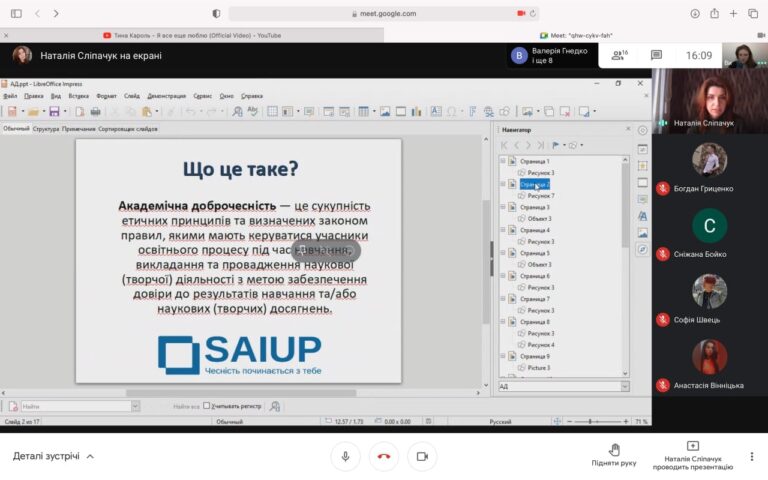Expand meeting details (Деталі зустрічі)
The image size is (768, 480).
pos(54,456)
